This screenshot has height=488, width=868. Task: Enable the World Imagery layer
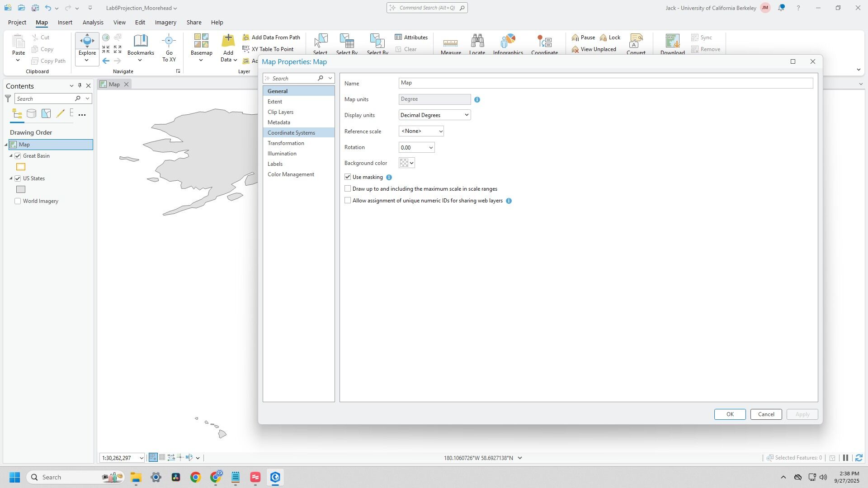click(18, 202)
